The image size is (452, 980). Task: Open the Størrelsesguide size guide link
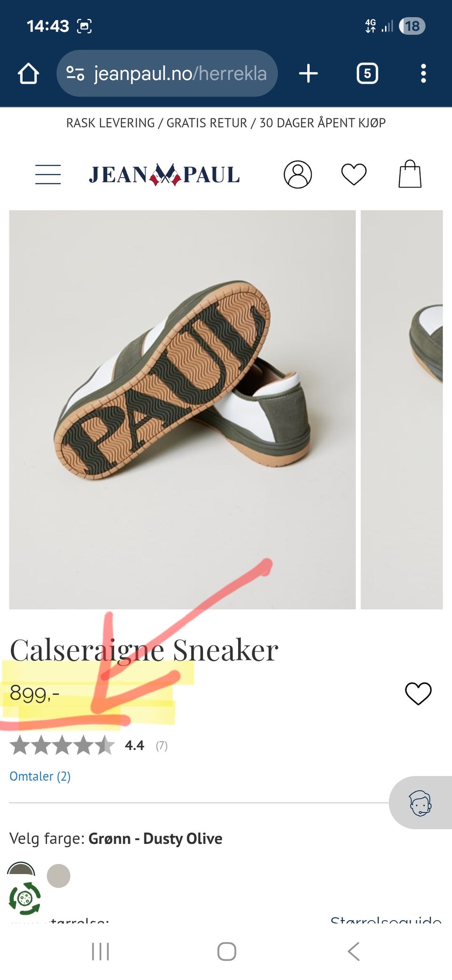click(x=386, y=919)
